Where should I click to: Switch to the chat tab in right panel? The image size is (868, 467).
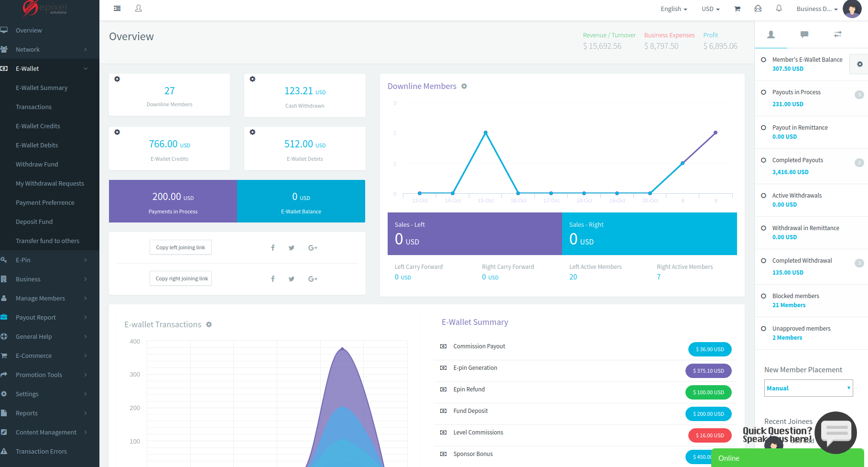pos(804,34)
